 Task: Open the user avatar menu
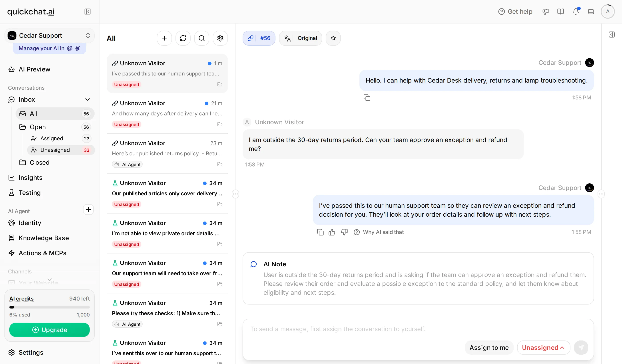(x=608, y=12)
